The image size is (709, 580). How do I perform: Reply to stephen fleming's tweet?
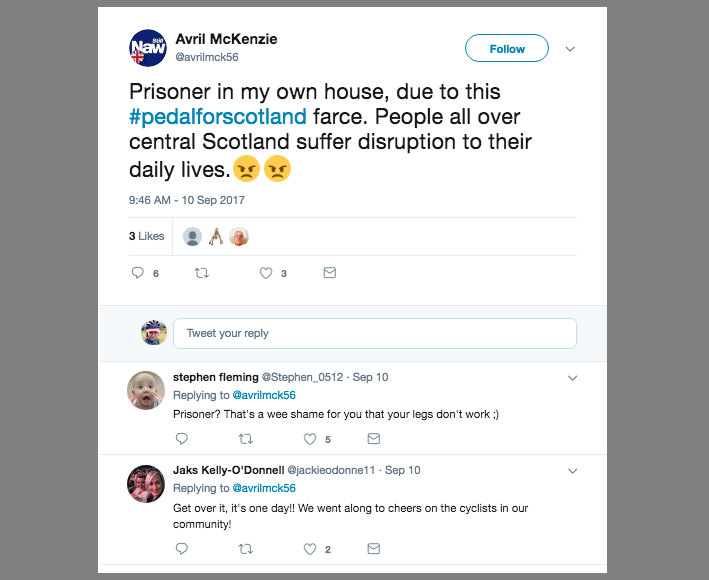[181, 438]
